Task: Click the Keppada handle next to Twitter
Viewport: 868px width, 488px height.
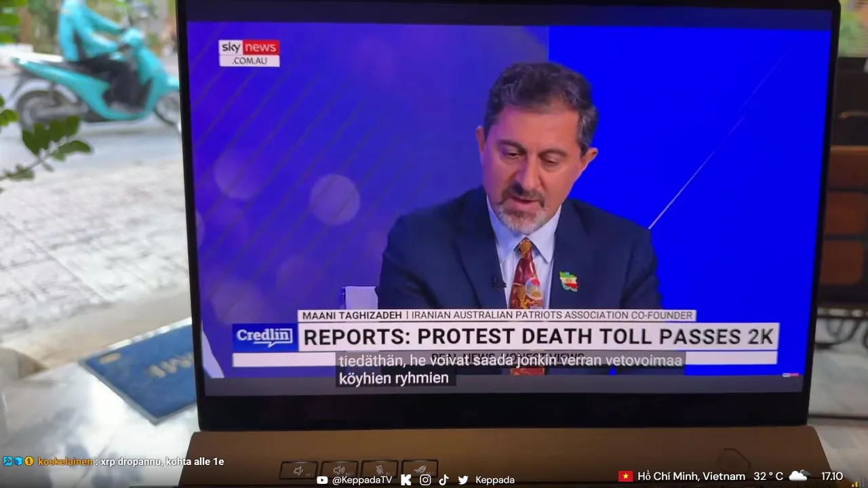Action: pyautogui.click(x=495, y=480)
